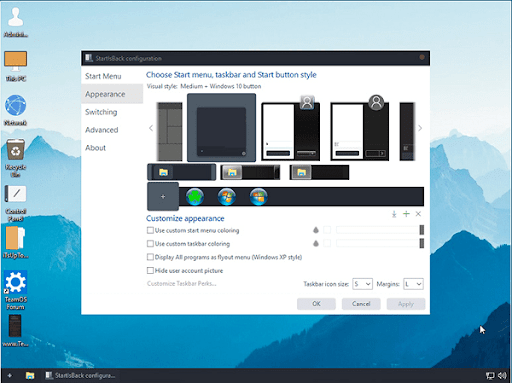Click the Apply button

pos(406,304)
